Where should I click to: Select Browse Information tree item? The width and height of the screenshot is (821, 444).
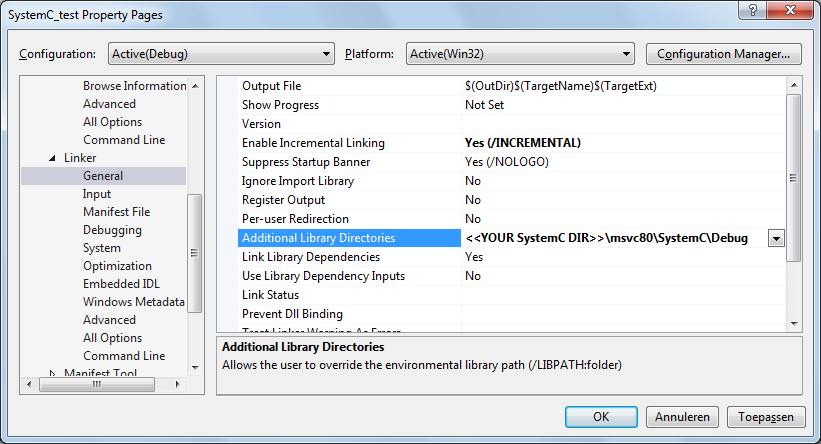tap(134, 86)
